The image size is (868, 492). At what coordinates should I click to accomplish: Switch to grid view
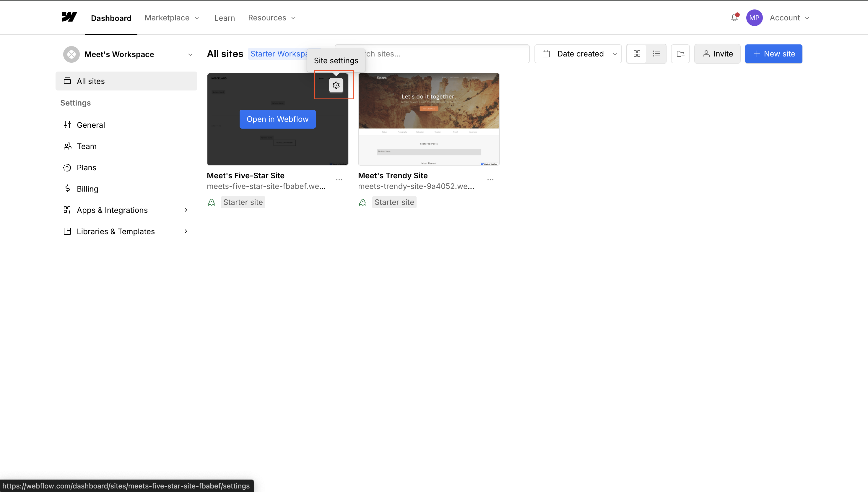tap(637, 54)
